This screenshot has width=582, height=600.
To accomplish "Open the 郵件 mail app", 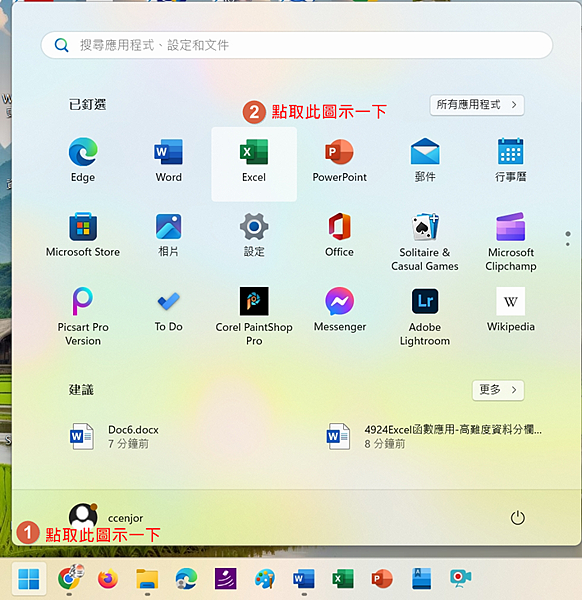I will point(425,160).
